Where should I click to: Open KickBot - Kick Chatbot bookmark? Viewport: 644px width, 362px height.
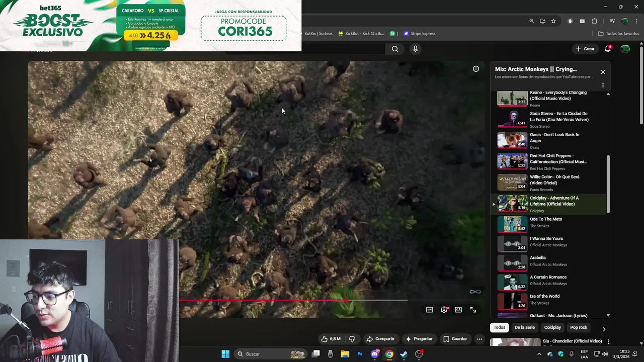pos(361,34)
